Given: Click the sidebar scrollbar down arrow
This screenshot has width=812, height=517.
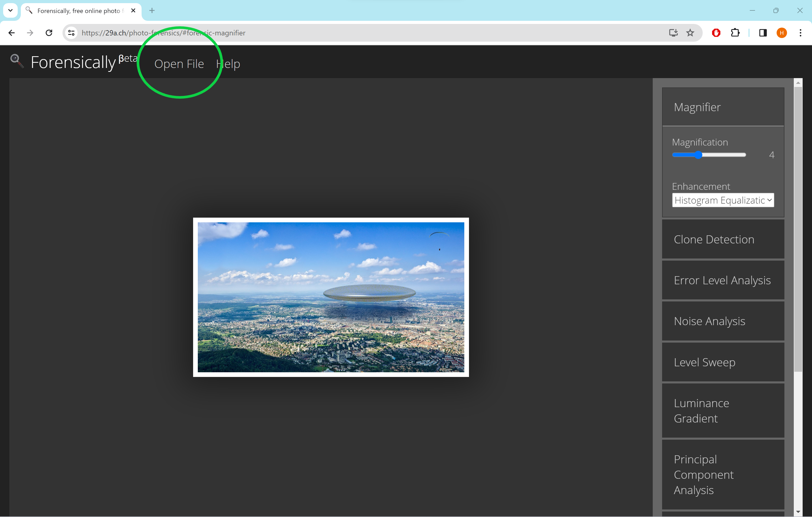Looking at the screenshot, I should 798,512.
